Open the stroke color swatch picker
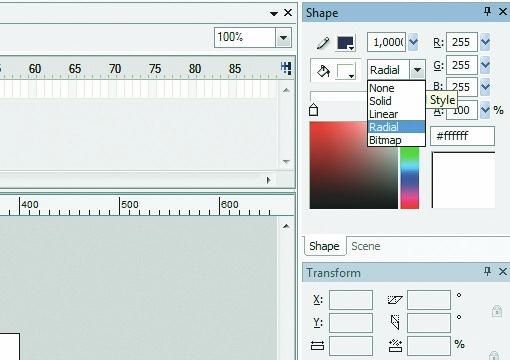Image resolution: width=510 pixels, height=360 pixels. pyautogui.click(x=346, y=43)
